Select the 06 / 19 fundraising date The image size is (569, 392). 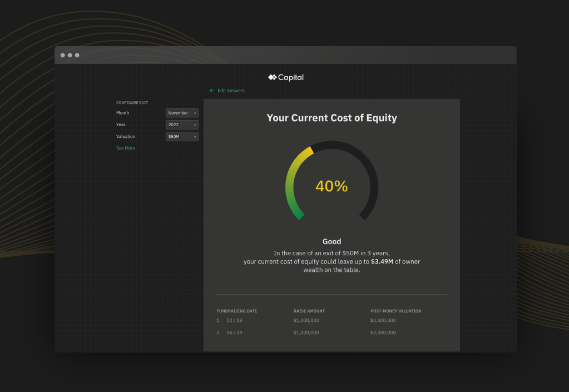pyautogui.click(x=234, y=333)
